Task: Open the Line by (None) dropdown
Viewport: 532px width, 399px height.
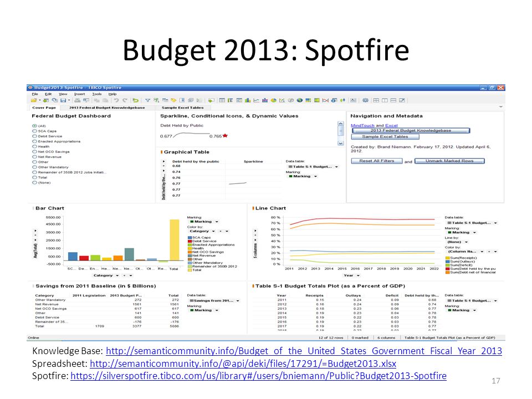Action: 457,242
